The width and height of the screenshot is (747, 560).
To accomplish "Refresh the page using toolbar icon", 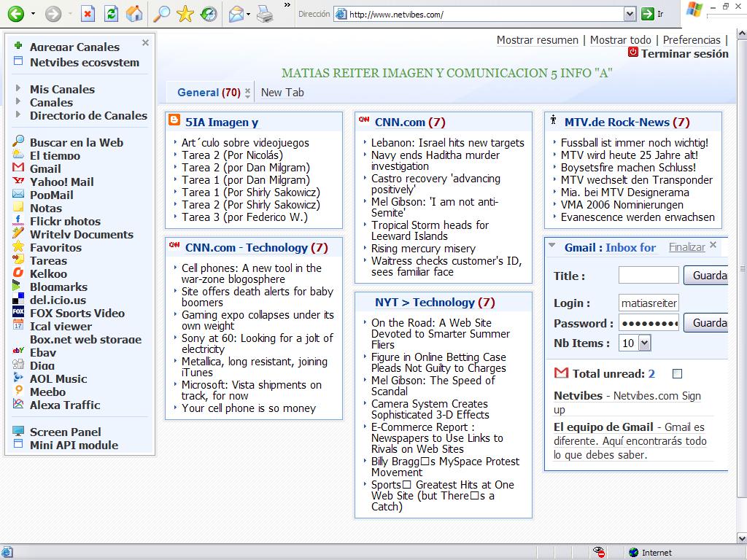I will 111,14.
